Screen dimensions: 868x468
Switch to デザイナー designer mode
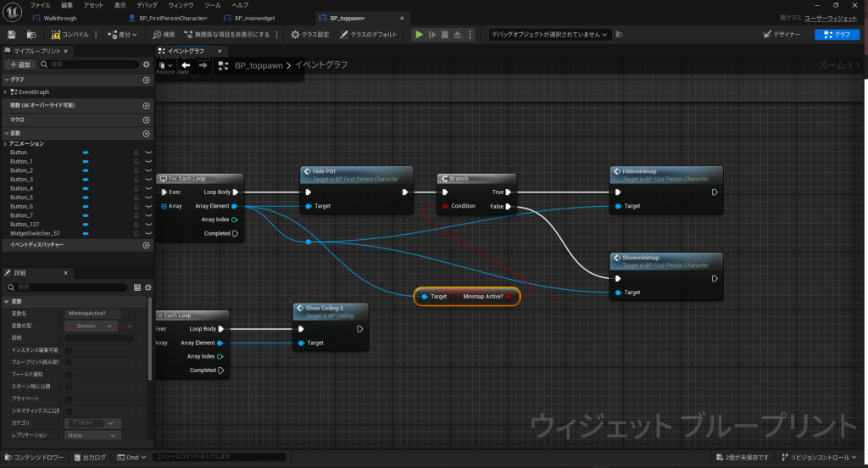tap(782, 35)
